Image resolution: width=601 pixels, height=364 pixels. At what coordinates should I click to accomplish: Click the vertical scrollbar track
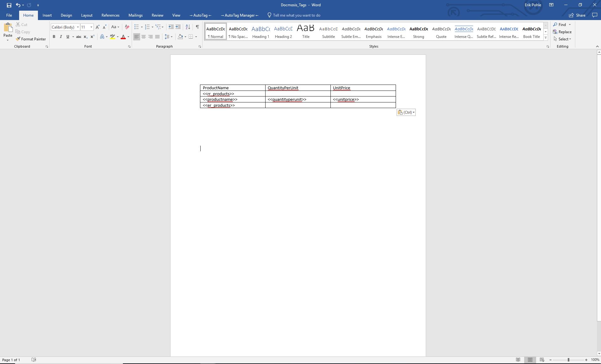tap(599, 337)
